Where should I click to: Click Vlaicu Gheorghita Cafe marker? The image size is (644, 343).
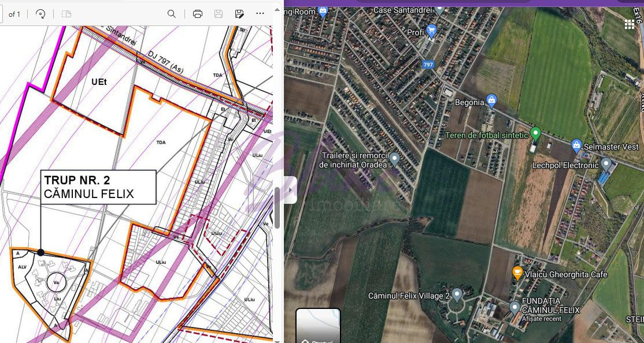tap(518, 273)
